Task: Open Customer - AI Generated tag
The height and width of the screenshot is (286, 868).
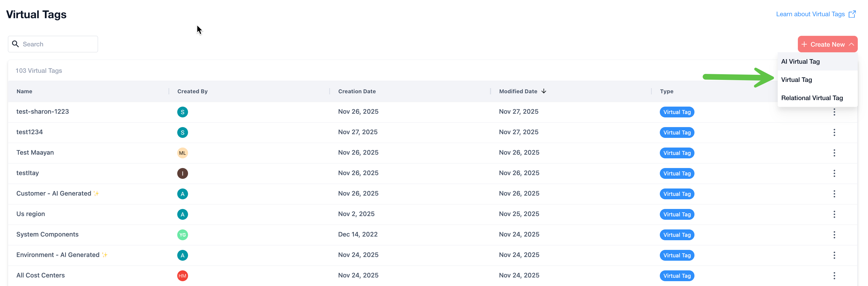Action: [54, 194]
